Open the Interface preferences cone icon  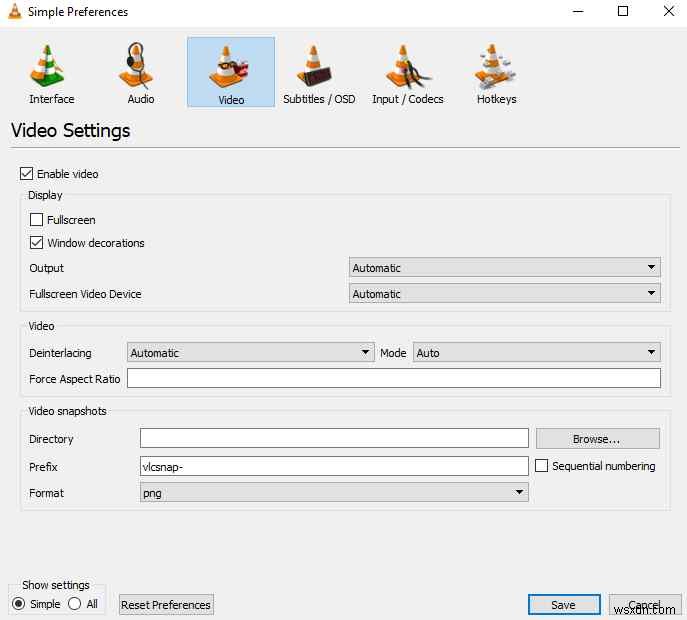click(48, 66)
